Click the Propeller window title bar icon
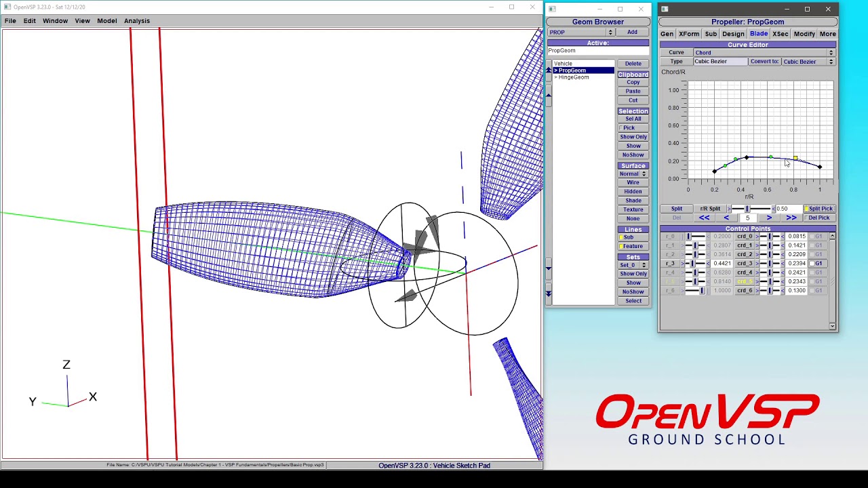 665,9
